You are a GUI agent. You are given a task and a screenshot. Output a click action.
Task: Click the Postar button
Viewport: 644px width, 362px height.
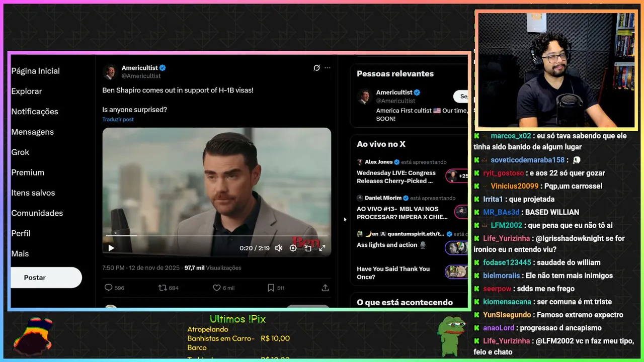tap(46, 278)
